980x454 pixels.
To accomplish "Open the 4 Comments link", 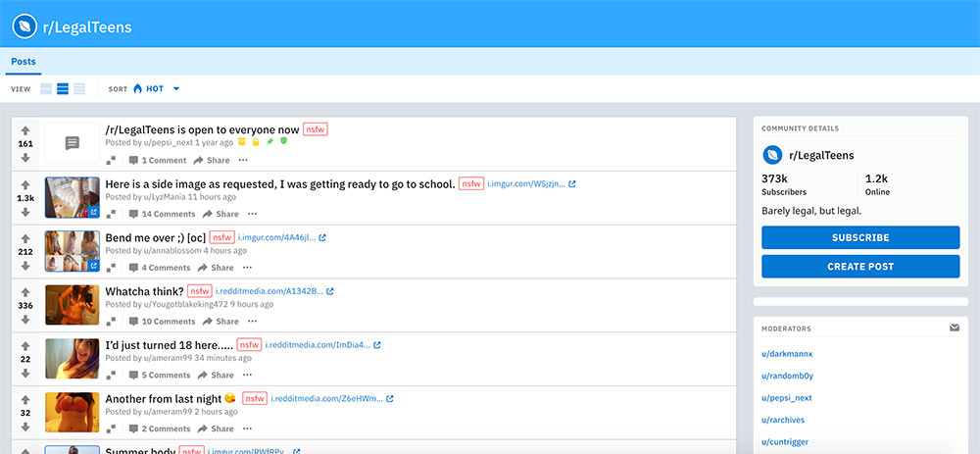I will (160, 268).
